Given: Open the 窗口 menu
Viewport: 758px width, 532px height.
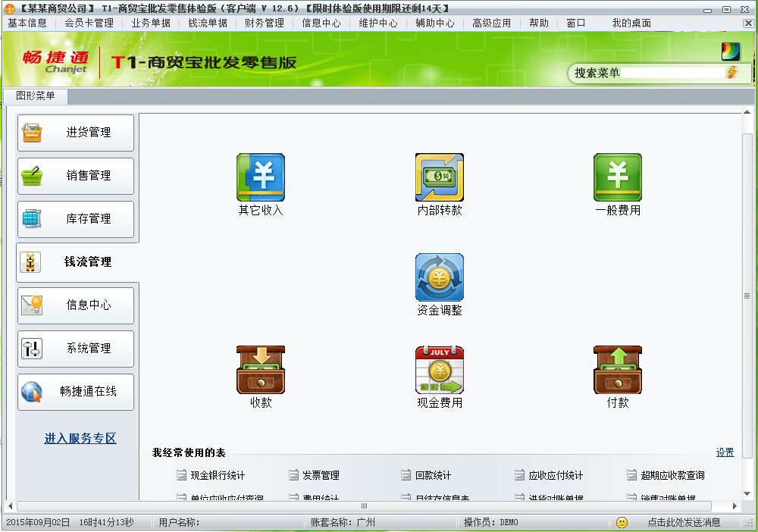Looking at the screenshot, I should point(576,23).
